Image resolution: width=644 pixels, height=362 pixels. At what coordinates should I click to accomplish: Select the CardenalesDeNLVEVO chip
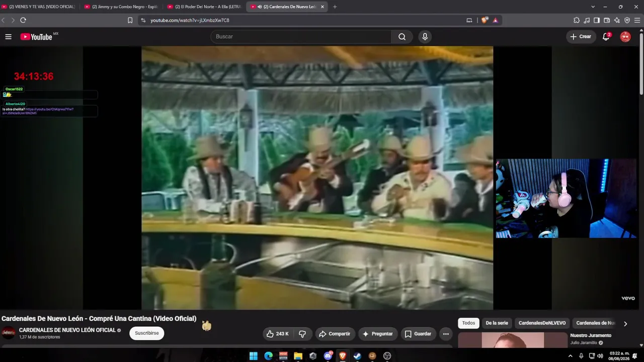point(542,323)
